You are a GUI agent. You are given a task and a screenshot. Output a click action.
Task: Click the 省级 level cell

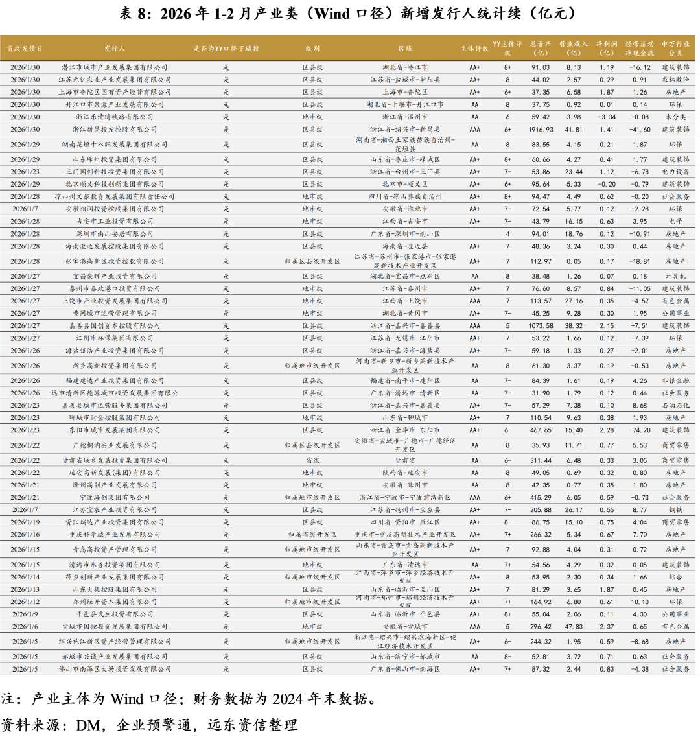coord(312,460)
